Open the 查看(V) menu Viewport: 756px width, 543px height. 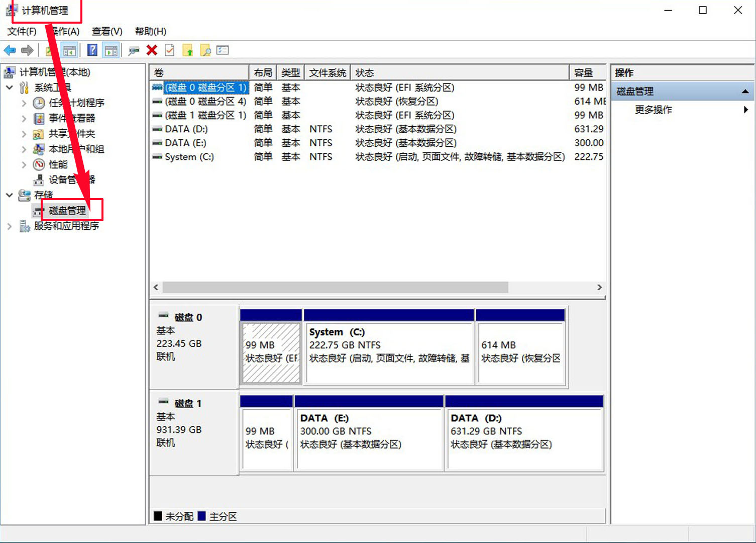click(x=107, y=31)
